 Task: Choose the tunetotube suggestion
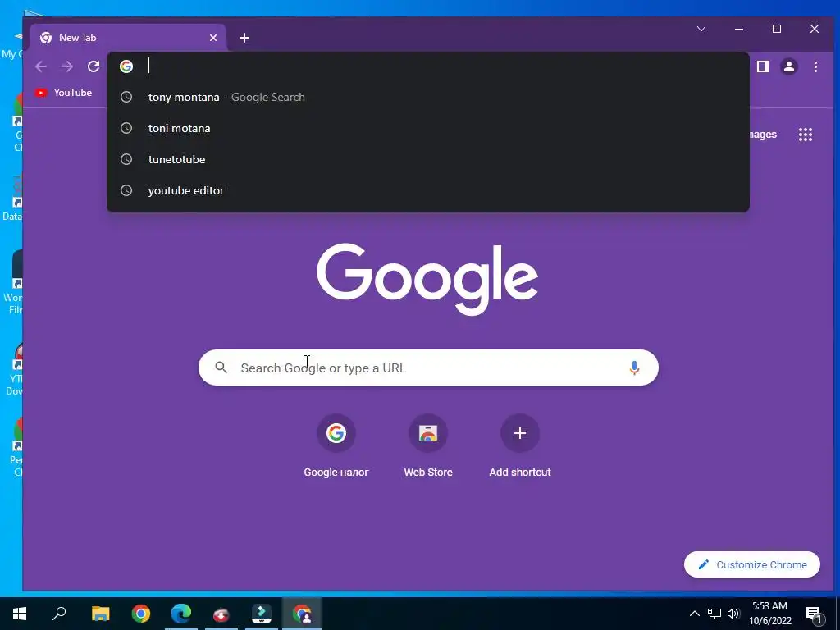(427, 159)
